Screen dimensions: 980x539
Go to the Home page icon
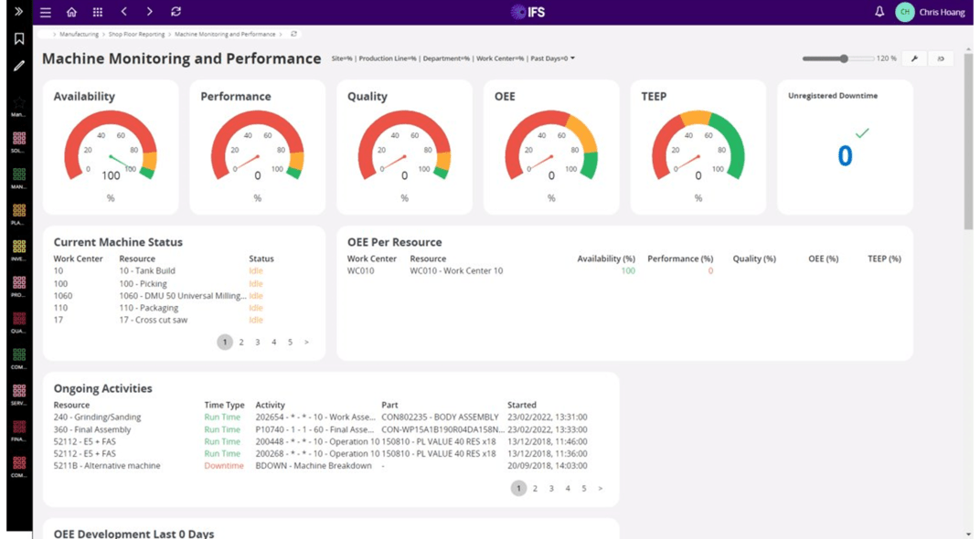point(71,12)
